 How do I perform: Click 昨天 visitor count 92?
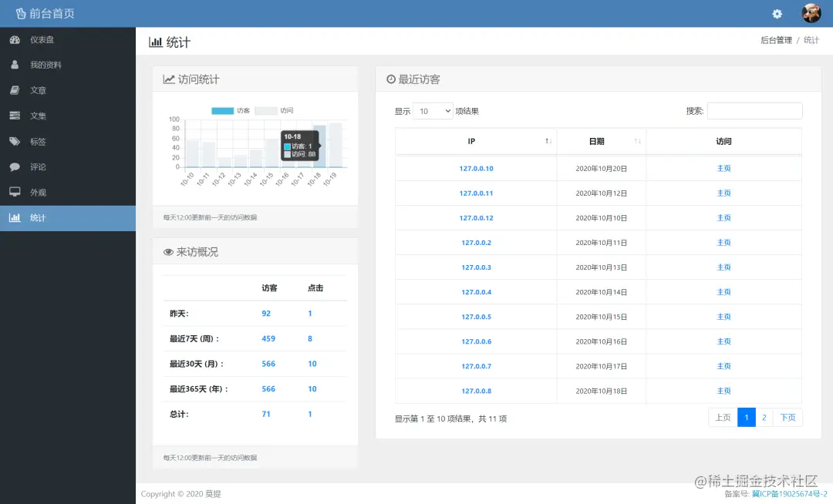tap(266, 314)
